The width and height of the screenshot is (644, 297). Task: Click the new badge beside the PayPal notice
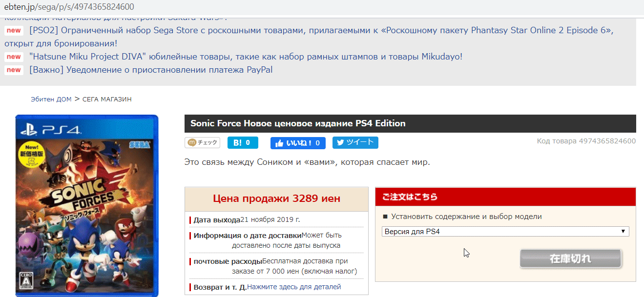14,70
